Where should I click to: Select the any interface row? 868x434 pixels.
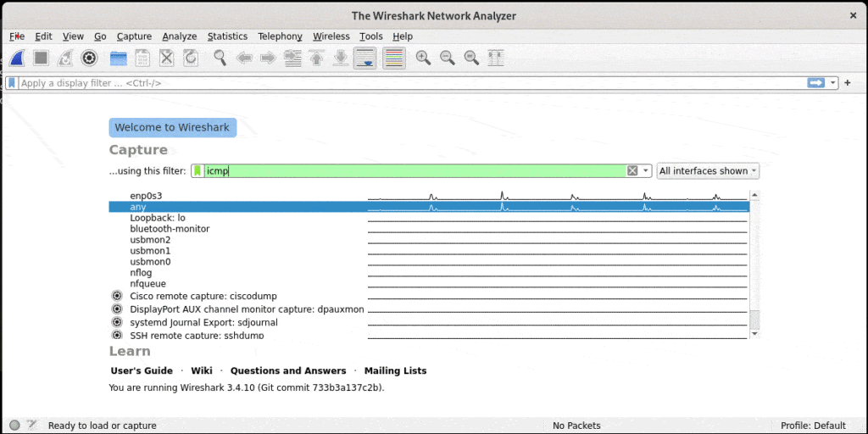coord(428,207)
